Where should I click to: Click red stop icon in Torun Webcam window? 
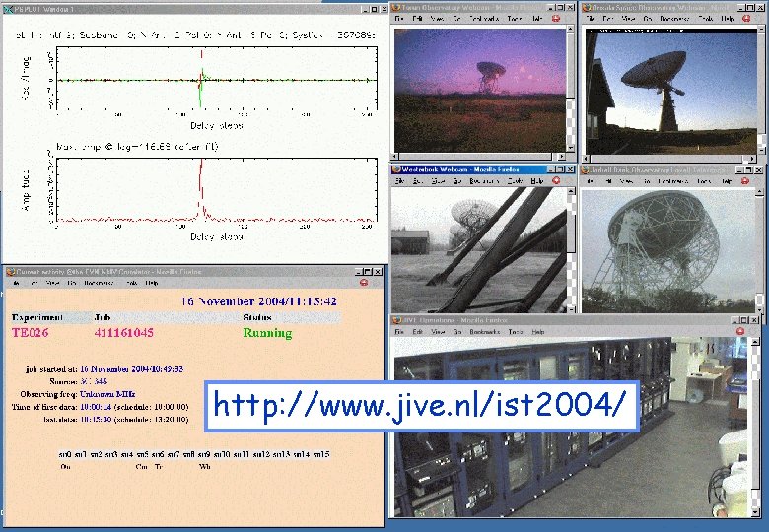pos(556,18)
